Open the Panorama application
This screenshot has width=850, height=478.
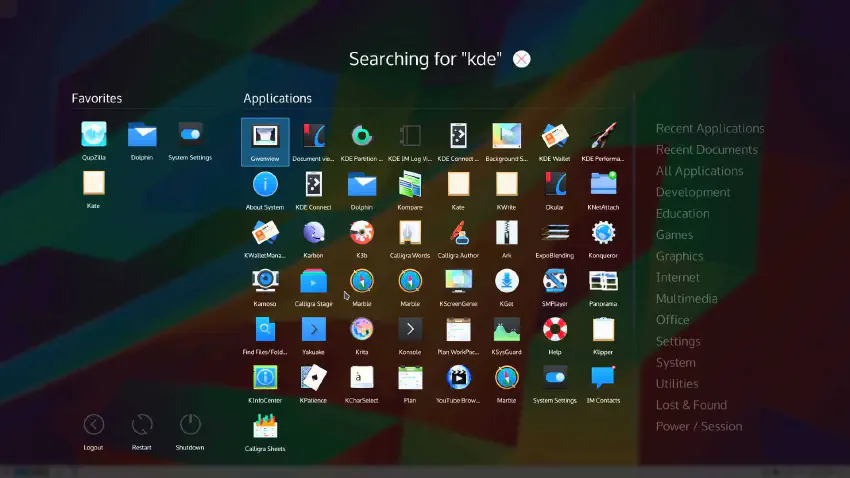click(603, 287)
